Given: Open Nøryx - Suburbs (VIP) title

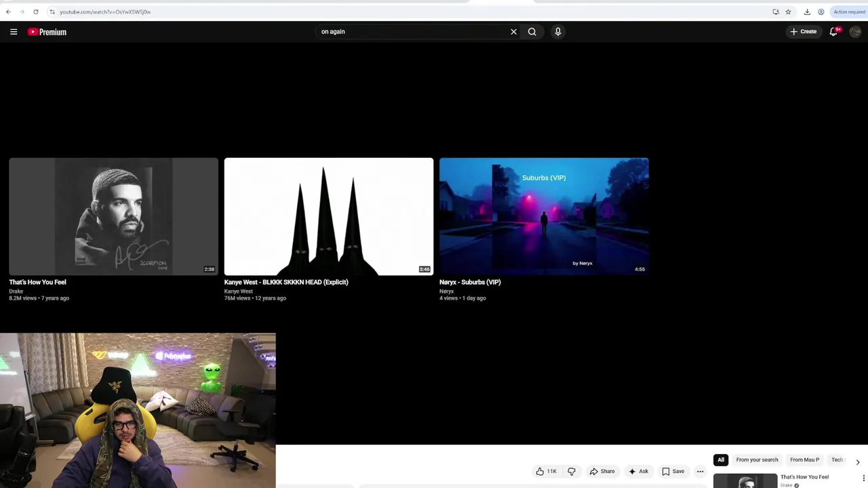Looking at the screenshot, I should (x=470, y=282).
